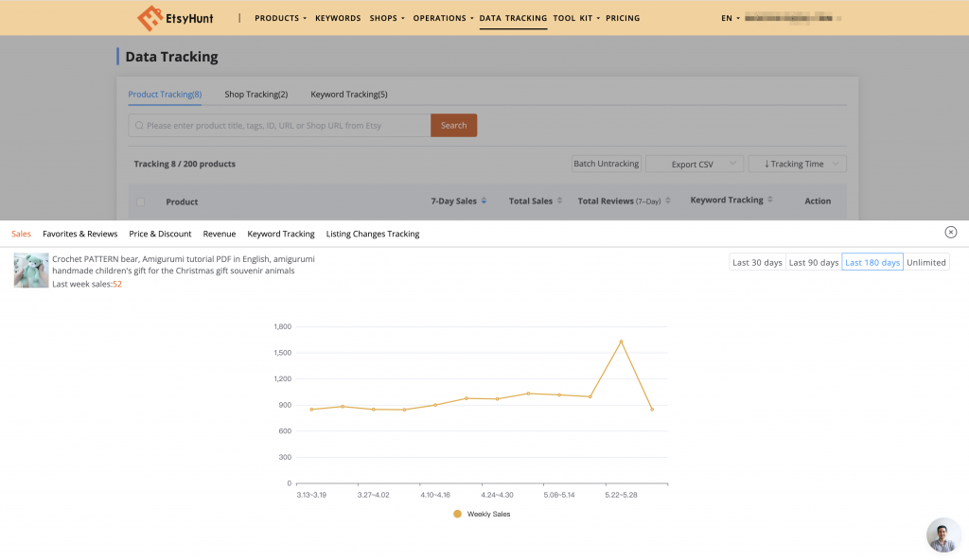Viewport: 969px width, 560px height.
Task: Check the select-all products checkbox
Action: [x=141, y=201]
